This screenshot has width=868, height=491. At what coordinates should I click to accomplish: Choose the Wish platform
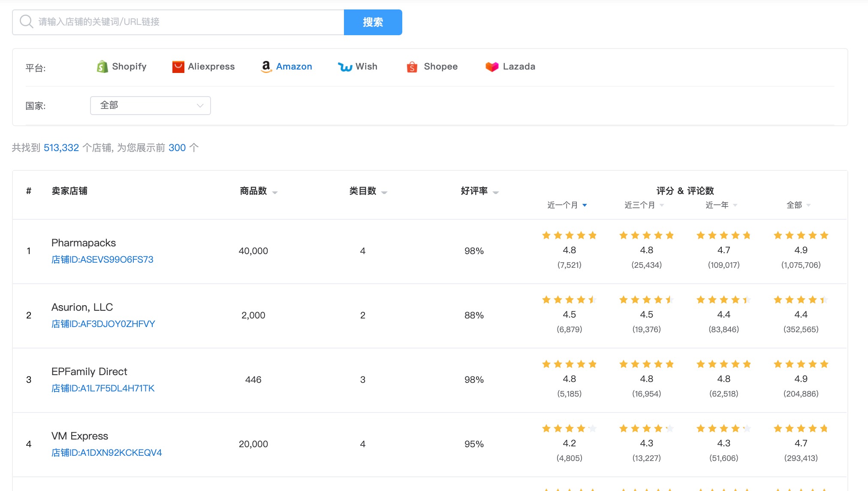358,67
